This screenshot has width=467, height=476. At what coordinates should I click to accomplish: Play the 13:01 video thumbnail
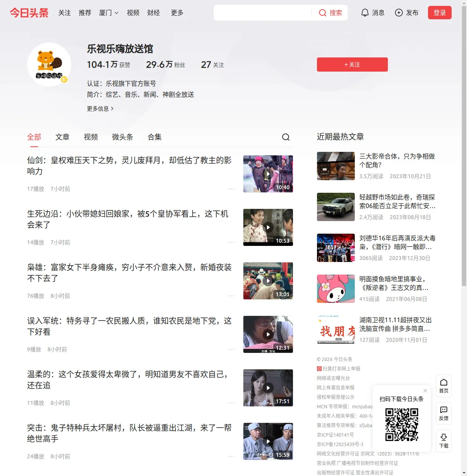click(x=268, y=281)
